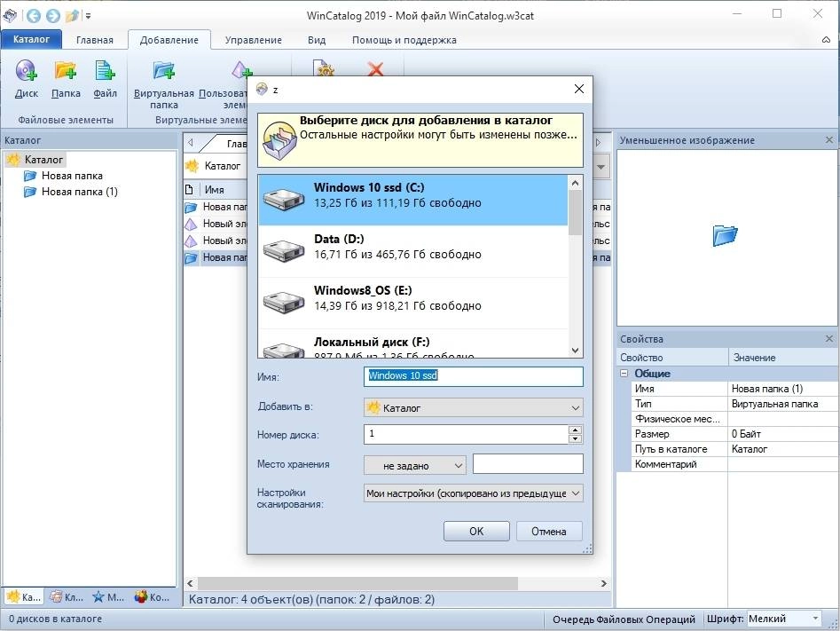Select the Windows8_OS (E:) disk entry
Screen dimensions: 840x631
pyautogui.click(x=412, y=303)
